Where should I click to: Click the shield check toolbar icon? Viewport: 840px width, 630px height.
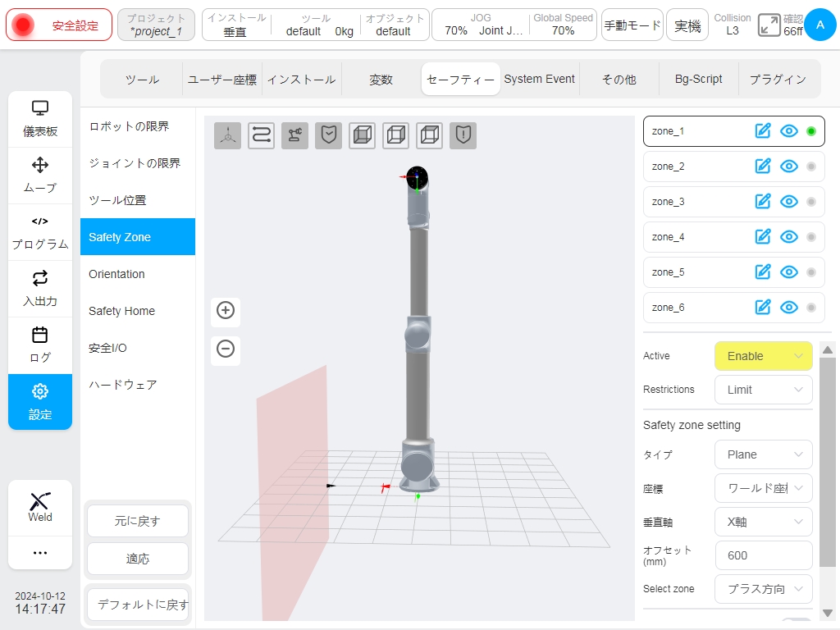(x=328, y=135)
